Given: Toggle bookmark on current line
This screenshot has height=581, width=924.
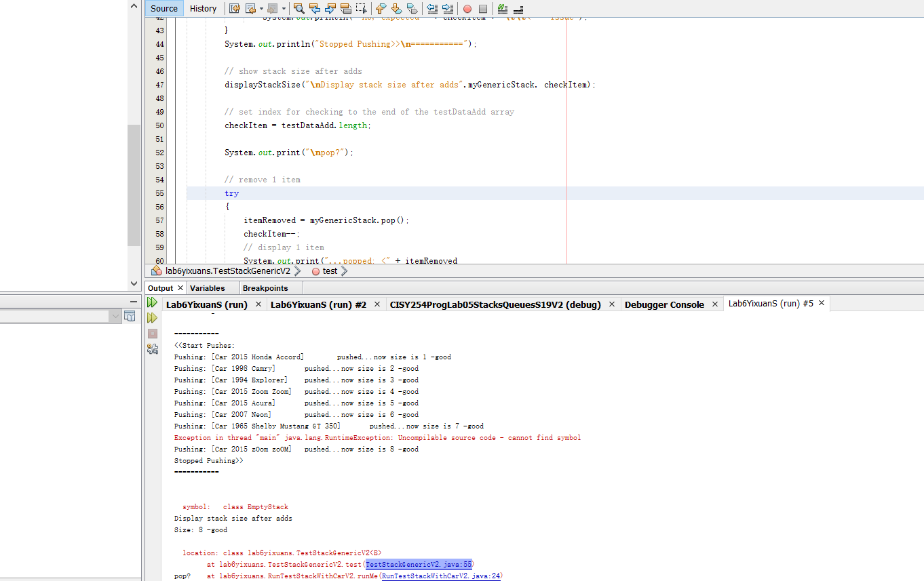Looking at the screenshot, I should click(412, 9).
